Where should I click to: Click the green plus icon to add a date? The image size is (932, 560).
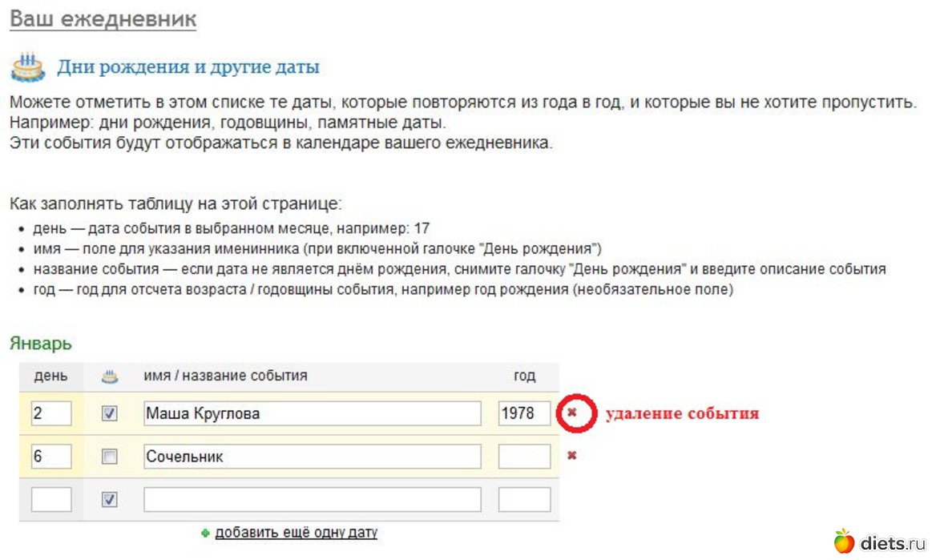(x=206, y=533)
